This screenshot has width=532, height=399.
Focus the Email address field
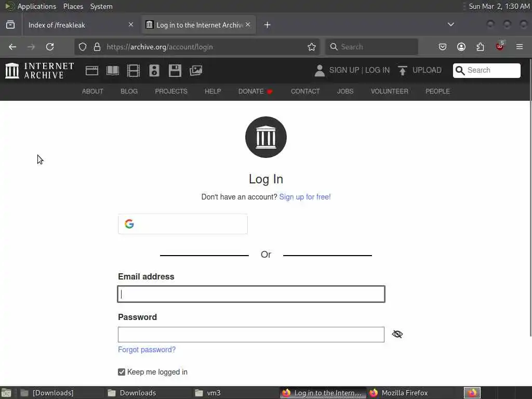coord(251,294)
